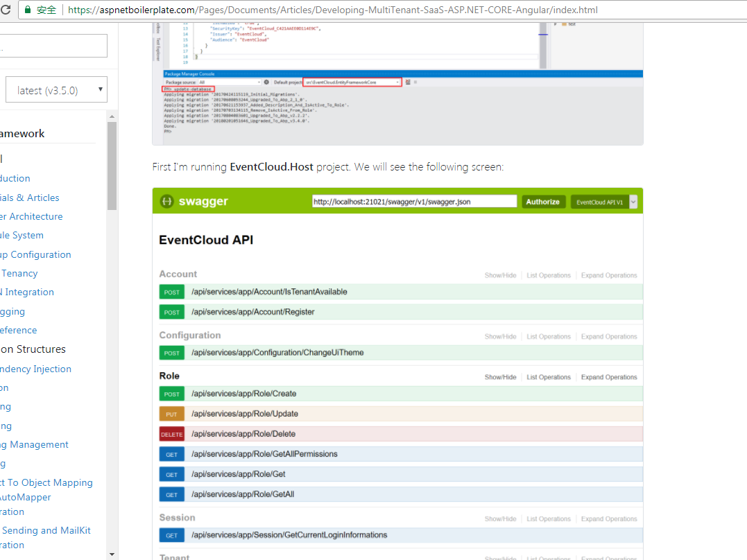
Task: Toggle Show/Hide for the Session section
Action: 500,518
